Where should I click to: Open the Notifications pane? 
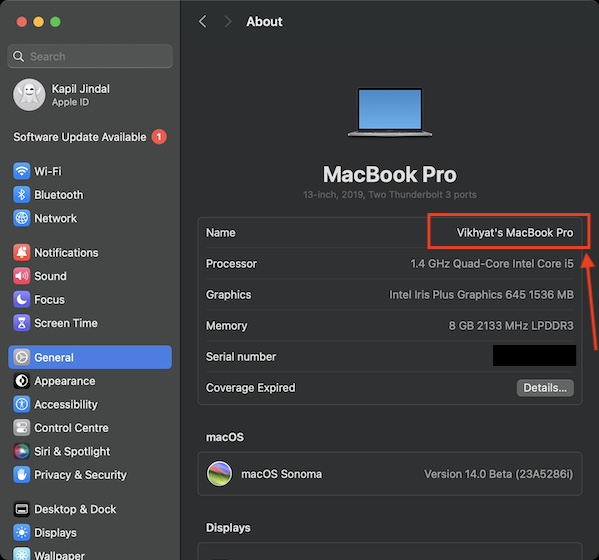tap(90, 252)
